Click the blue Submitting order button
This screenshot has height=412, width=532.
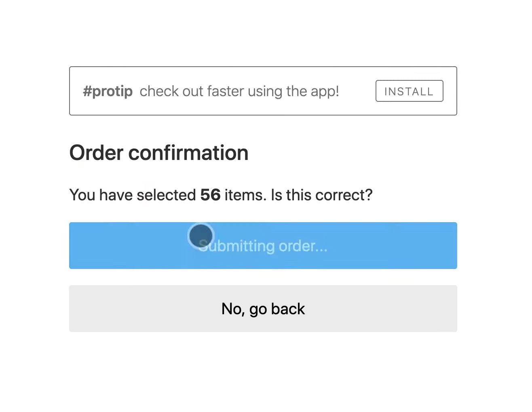click(x=263, y=246)
